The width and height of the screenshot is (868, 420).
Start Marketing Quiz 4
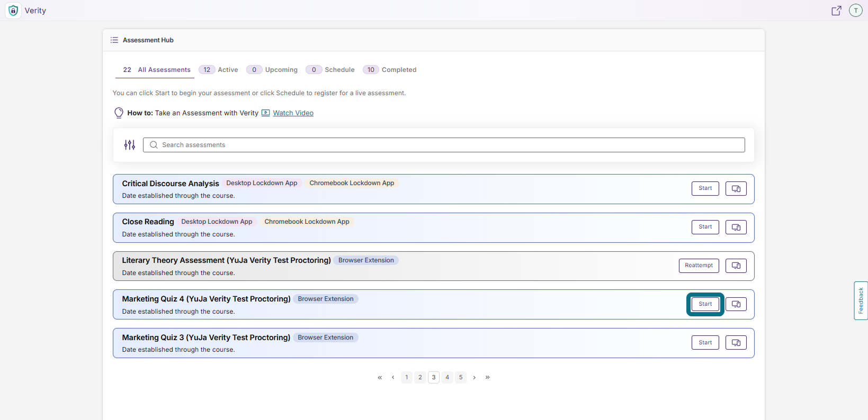(705, 304)
